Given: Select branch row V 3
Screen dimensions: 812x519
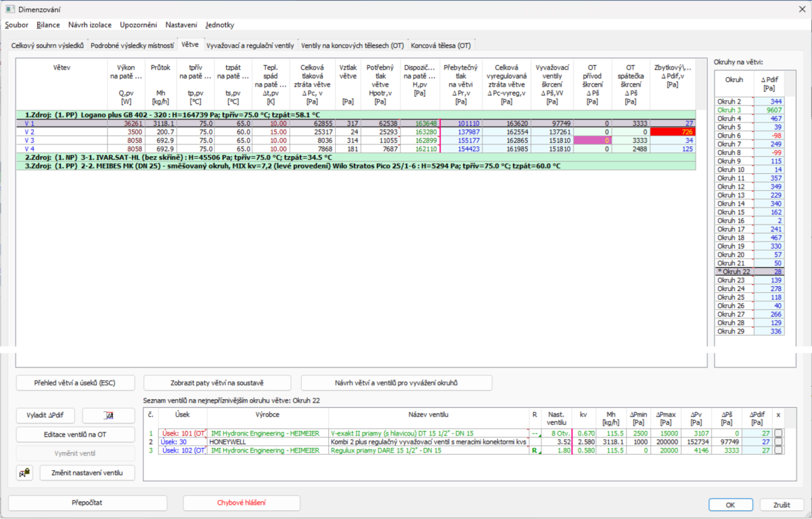Looking at the screenshot, I should point(355,140).
